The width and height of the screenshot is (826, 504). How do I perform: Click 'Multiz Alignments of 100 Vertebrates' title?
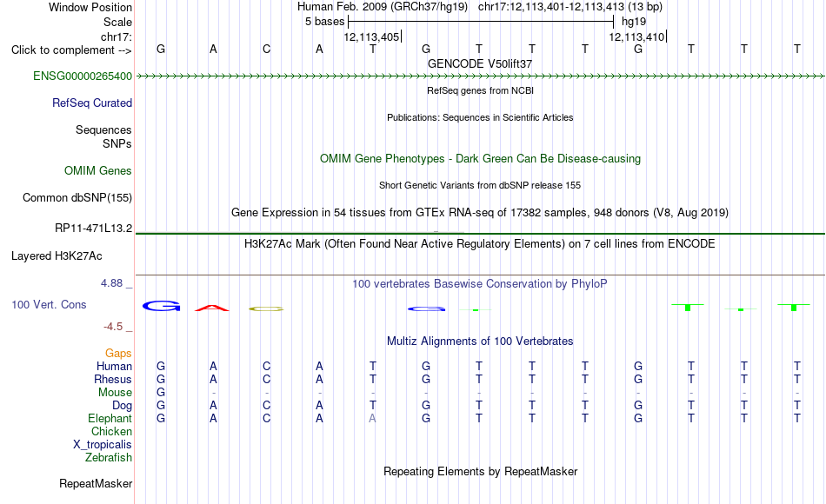pyautogui.click(x=480, y=342)
